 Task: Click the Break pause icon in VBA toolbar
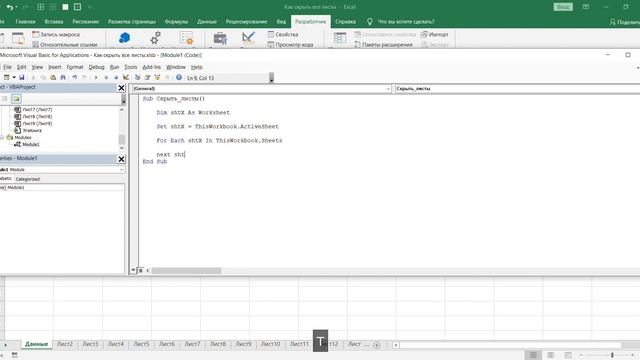pos(106,78)
